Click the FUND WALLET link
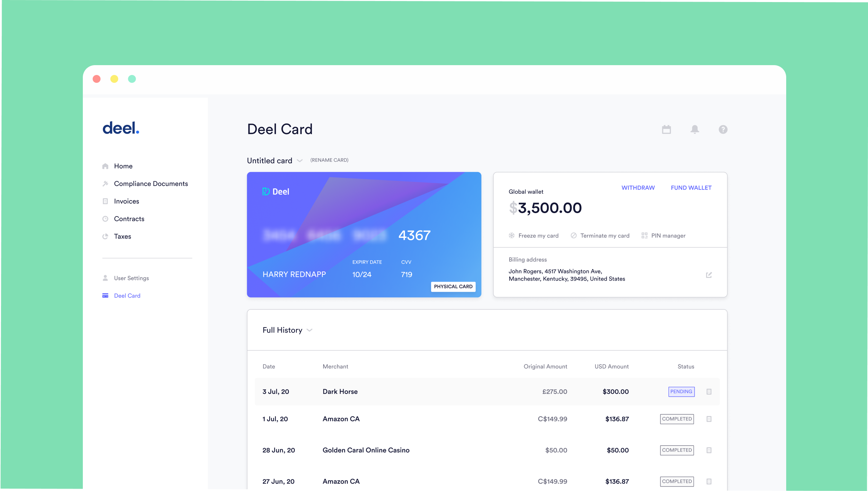868x491 pixels. point(691,188)
